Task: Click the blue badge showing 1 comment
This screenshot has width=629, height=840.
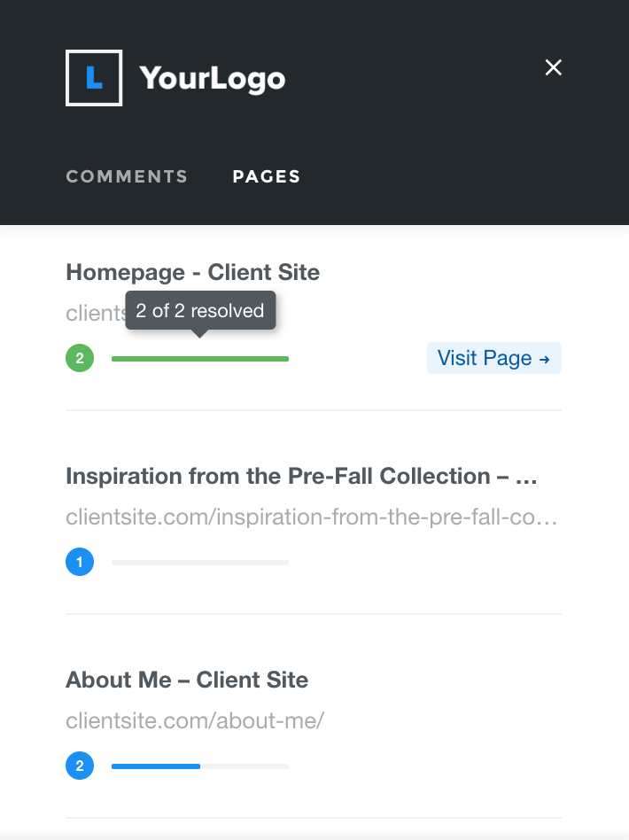Action: point(80,563)
